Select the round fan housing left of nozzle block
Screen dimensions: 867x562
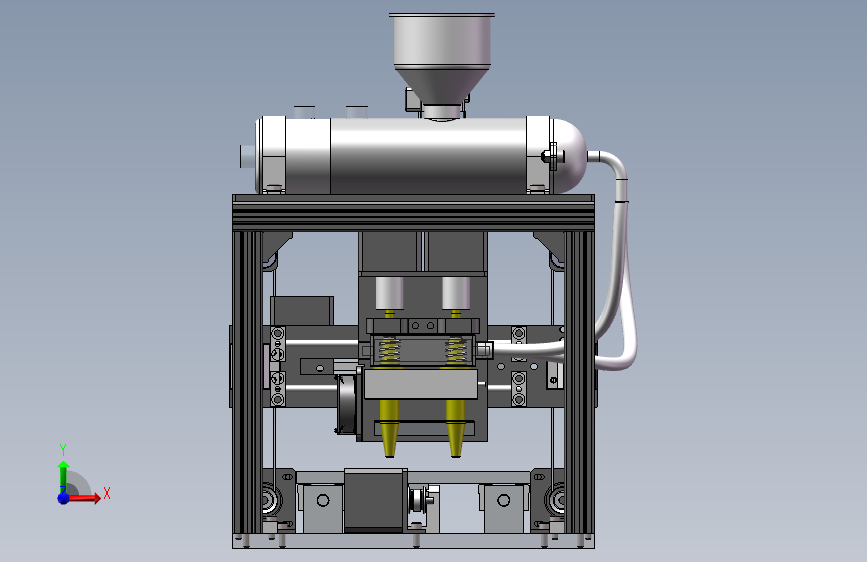[347, 405]
